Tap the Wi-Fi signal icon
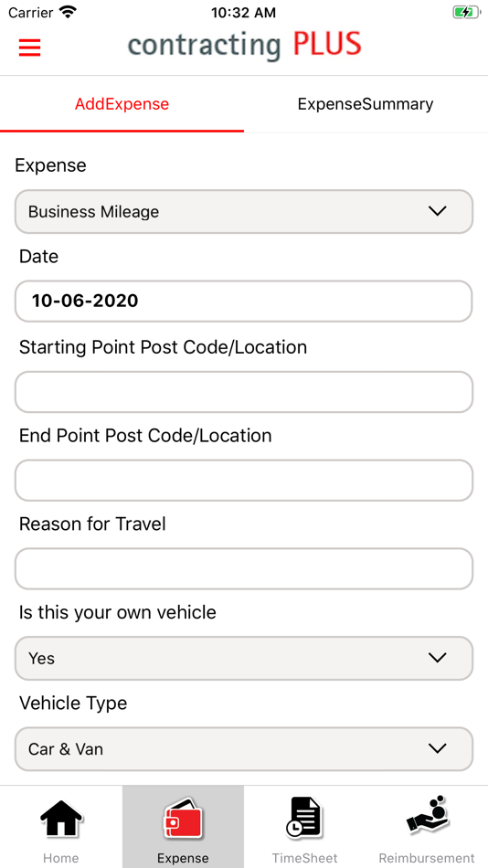The image size is (488, 868). click(x=69, y=12)
